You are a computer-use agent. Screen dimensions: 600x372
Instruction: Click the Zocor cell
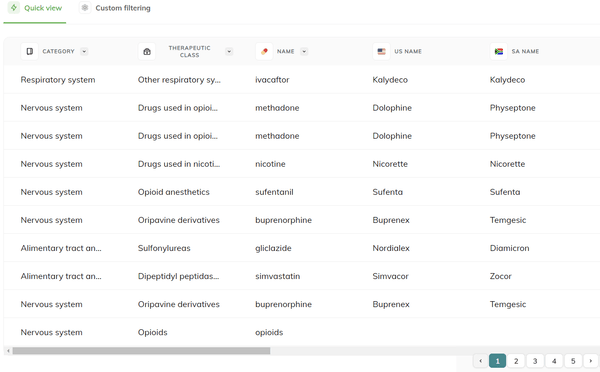[x=501, y=276]
